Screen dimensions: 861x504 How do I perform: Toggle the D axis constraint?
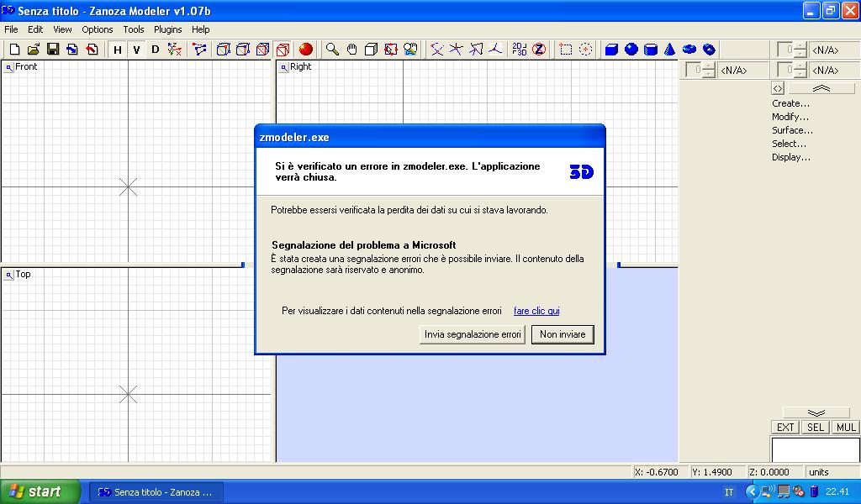[x=156, y=50]
